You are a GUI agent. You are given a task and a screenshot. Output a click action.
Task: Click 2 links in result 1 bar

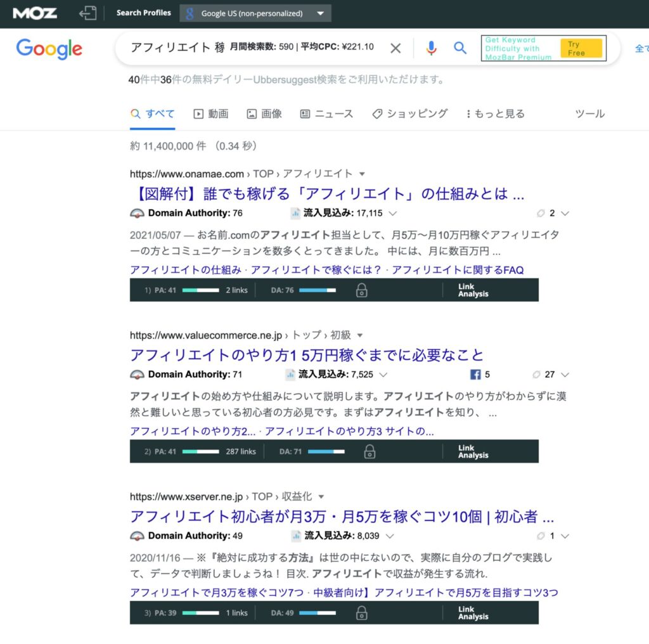coord(237,290)
